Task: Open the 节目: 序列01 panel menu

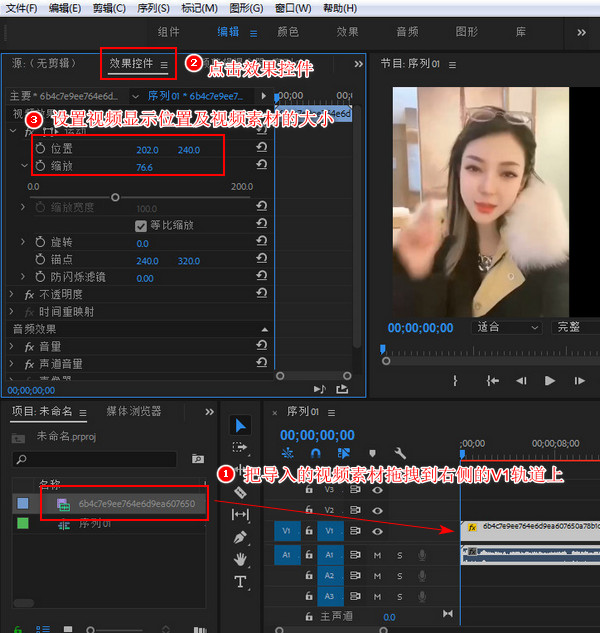Action: [452, 65]
